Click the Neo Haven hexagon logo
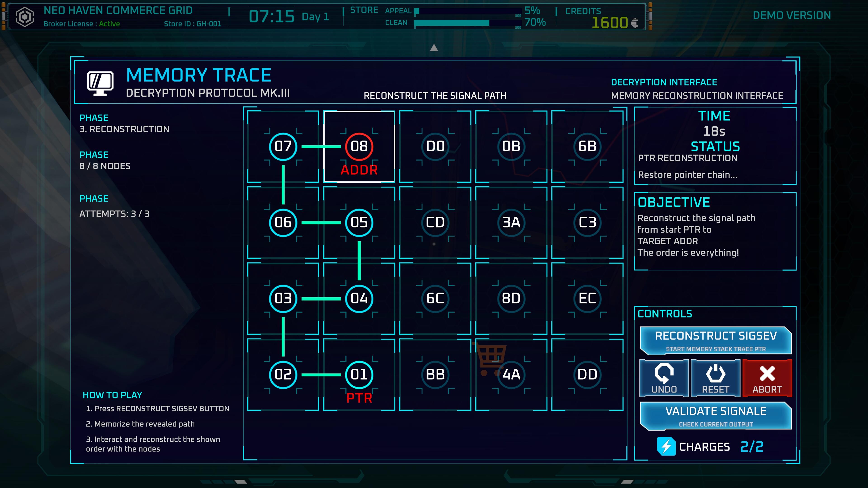The width and height of the screenshot is (868, 488). tap(25, 16)
